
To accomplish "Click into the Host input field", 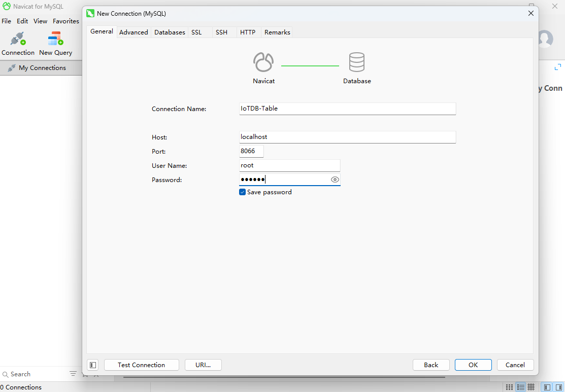I will point(347,137).
